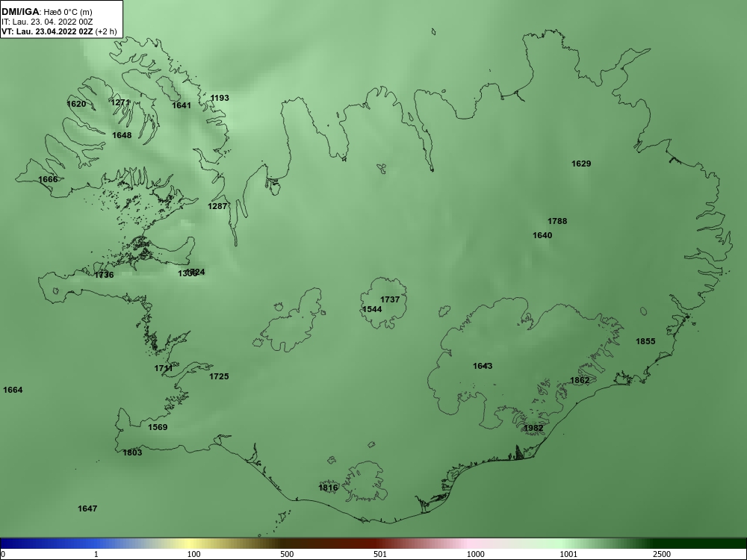Click the 1725 value
Screen dimensions: 747x560
(x=219, y=376)
